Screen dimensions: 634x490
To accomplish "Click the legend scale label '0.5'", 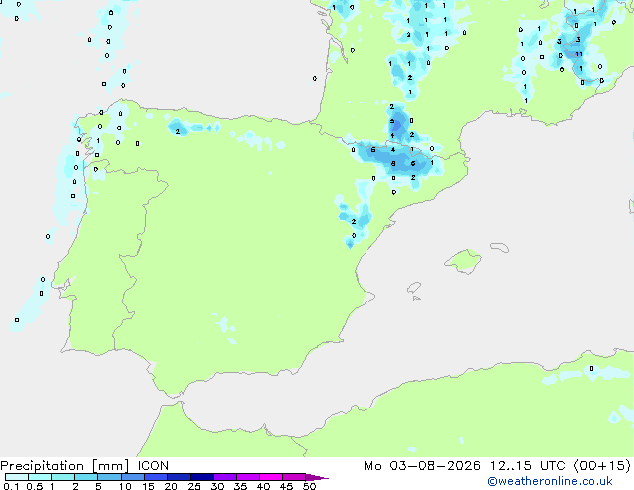I will (x=35, y=486).
